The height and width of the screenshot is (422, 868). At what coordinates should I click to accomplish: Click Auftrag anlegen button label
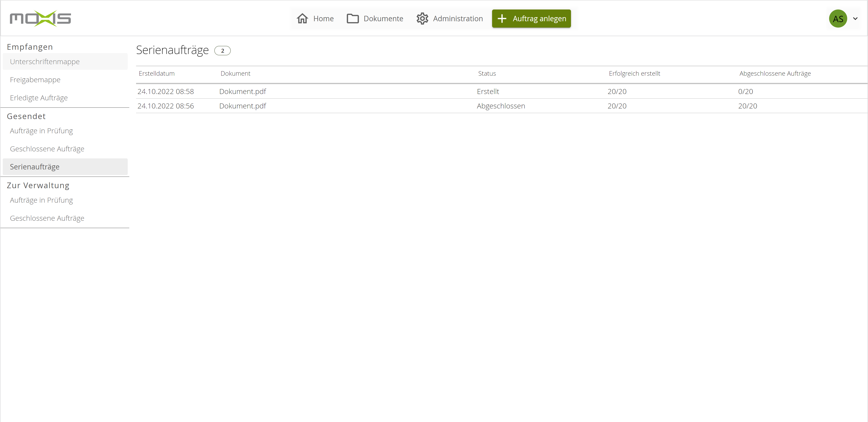click(x=539, y=19)
